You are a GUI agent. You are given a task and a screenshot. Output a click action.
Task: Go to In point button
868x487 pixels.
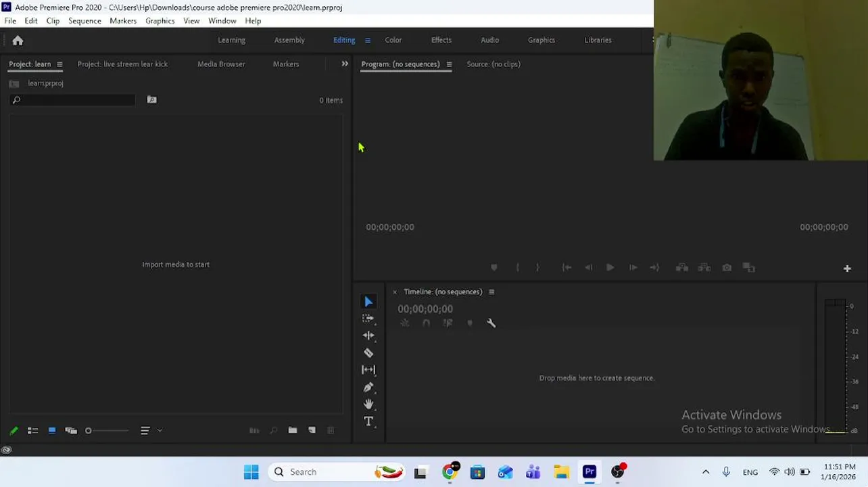[x=566, y=268]
